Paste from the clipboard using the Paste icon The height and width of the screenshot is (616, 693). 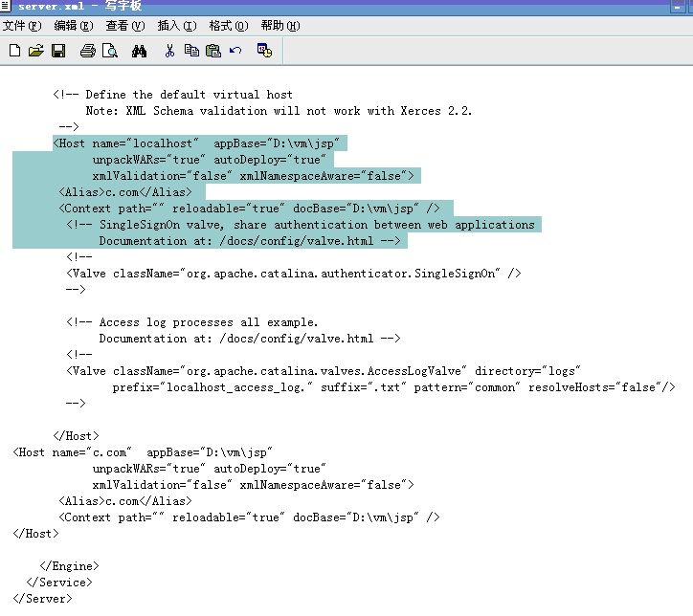click(x=213, y=51)
